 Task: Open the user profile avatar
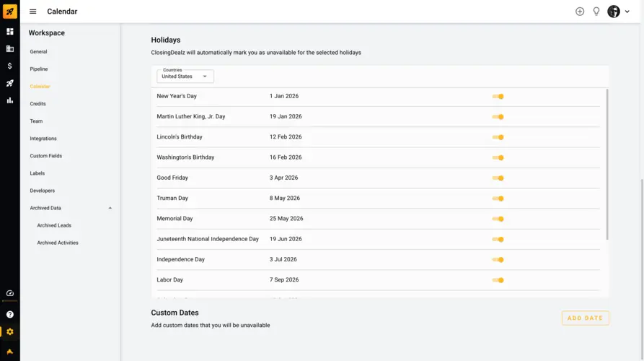pyautogui.click(x=614, y=12)
